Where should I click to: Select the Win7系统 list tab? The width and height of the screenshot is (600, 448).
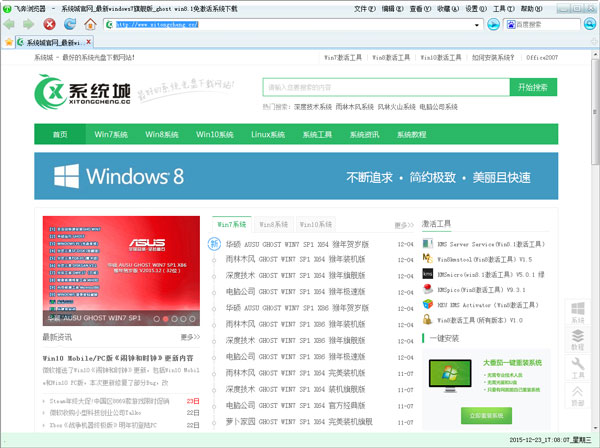[232, 224]
